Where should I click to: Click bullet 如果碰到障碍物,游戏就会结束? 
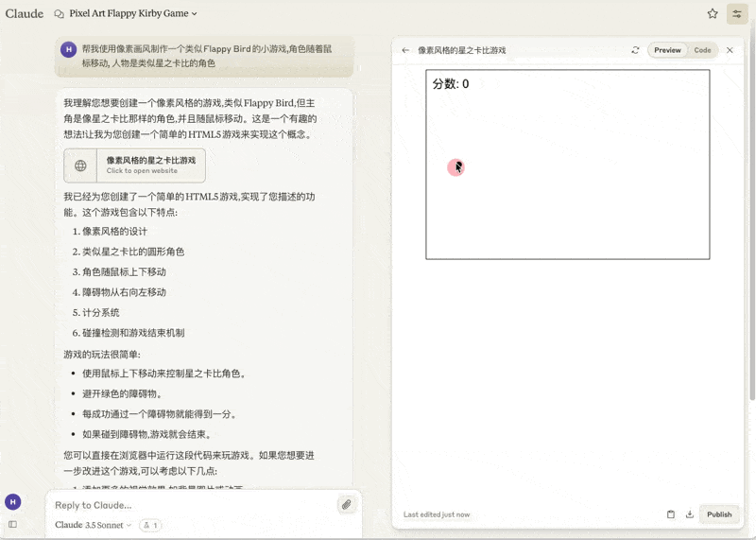click(147, 434)
